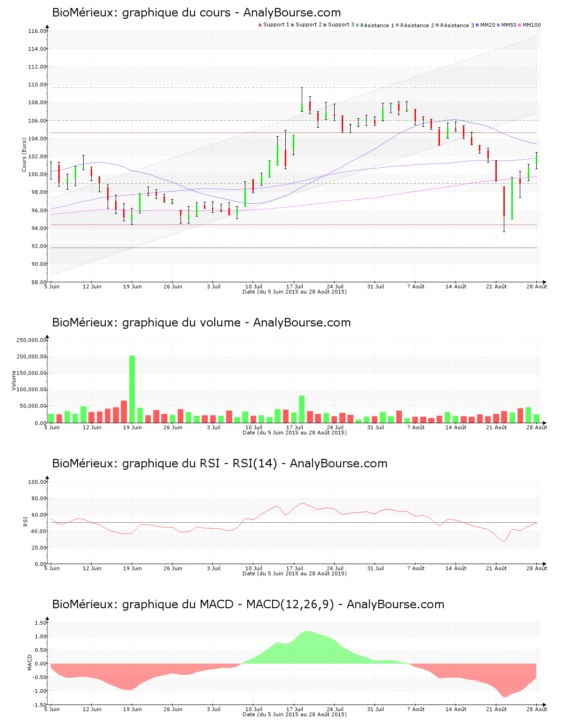Click the tall green volume bar near 17 Juil
The image size is (564, 728).
[x=302, y=409]
